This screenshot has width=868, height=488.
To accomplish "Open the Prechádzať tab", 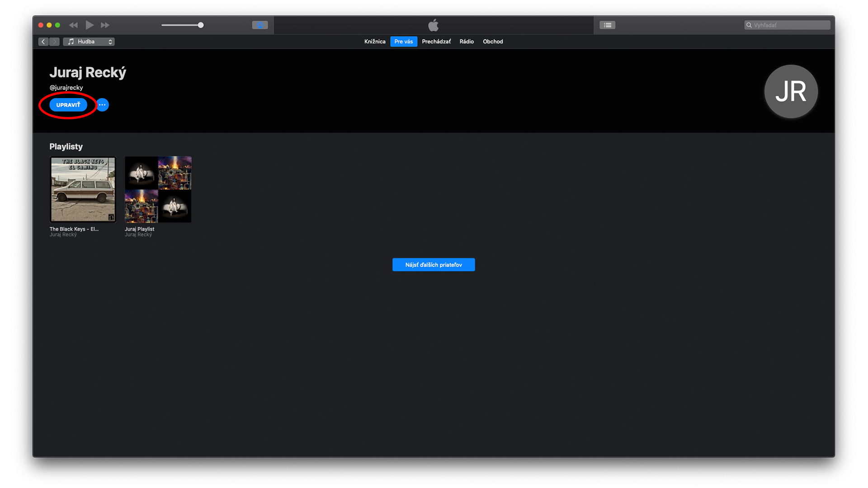I will [x=436, y=42].
